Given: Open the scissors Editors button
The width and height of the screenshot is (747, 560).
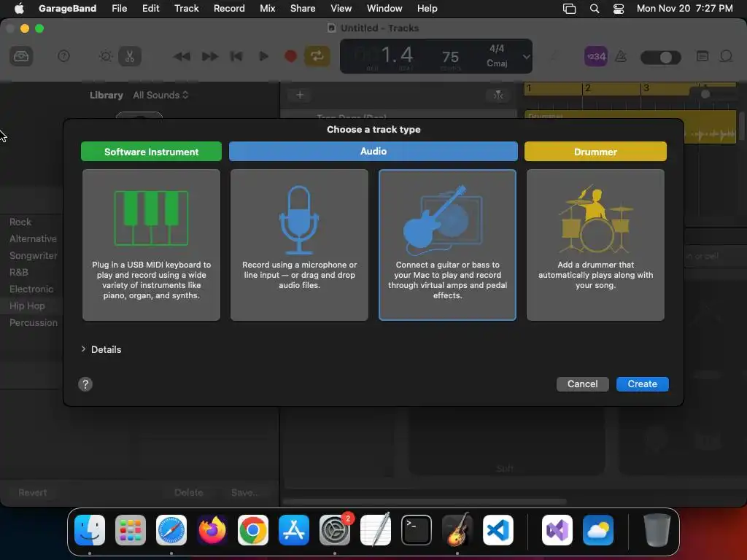Looking at the screenshot, I should [130, 57].
